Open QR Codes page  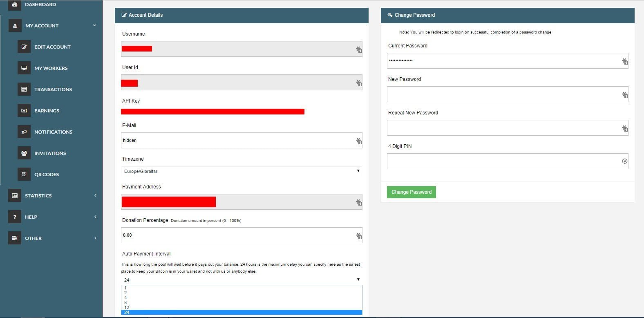tap(47, 175)
